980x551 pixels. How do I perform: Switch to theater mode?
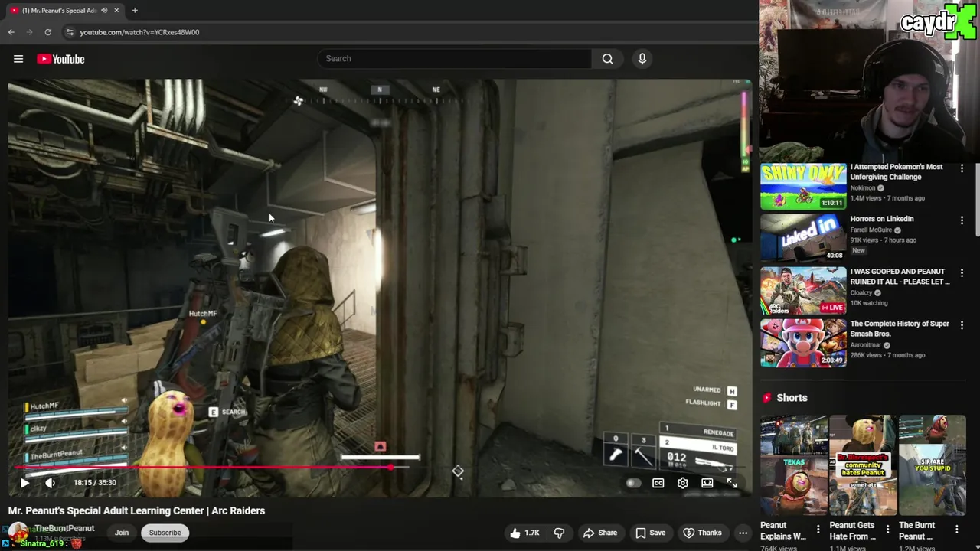point(707,483)
